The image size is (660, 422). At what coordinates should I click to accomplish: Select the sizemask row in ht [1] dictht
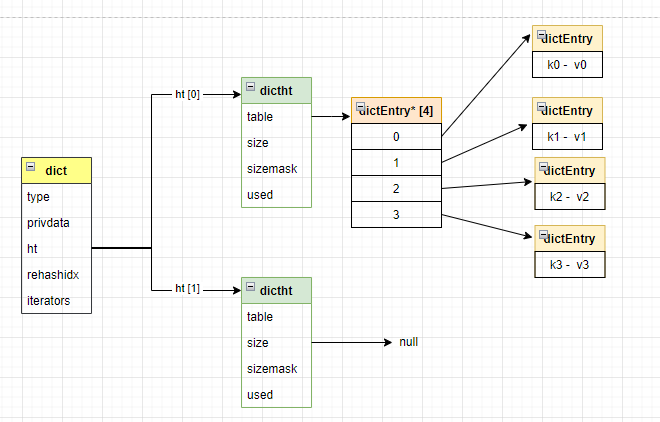pyautogui.click(x=276, y=368)
